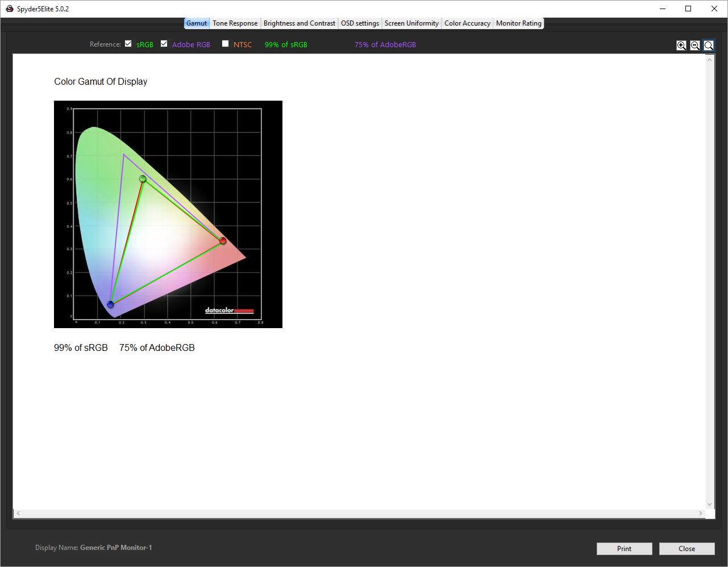Screen dimensions: 728x567
Task: Click the reset zoom magnifier icon
Action: (709, 45)
